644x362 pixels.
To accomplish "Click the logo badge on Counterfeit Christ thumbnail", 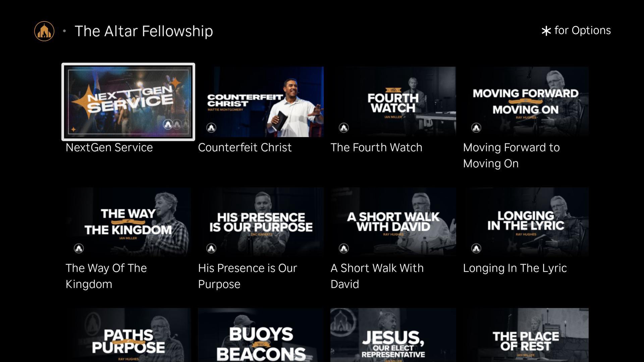I will 211,128.
